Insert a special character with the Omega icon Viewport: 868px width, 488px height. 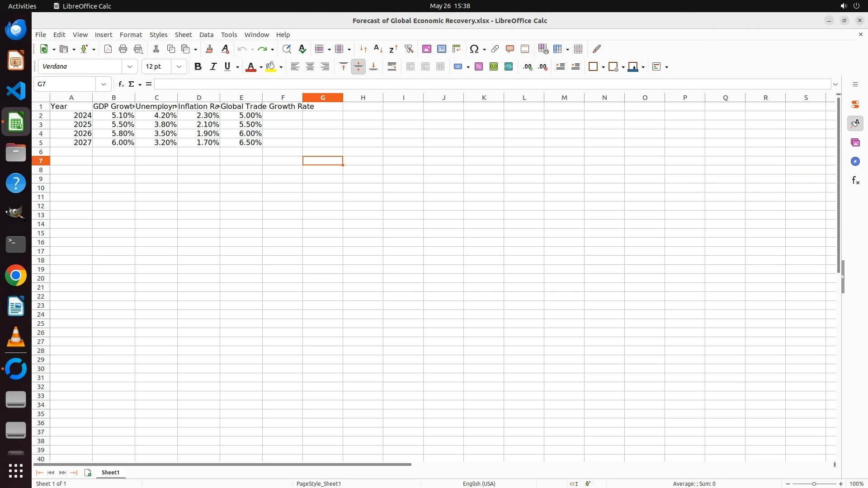[474, 49]
